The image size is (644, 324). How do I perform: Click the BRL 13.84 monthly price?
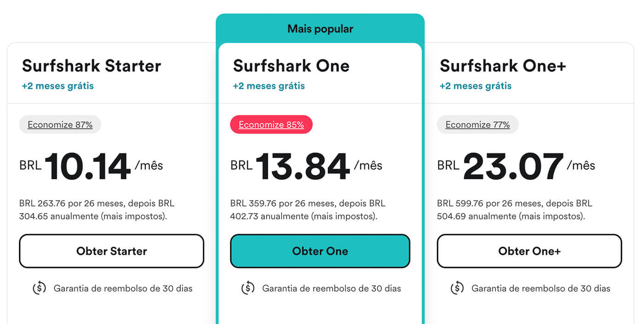[x=306, y=166]
